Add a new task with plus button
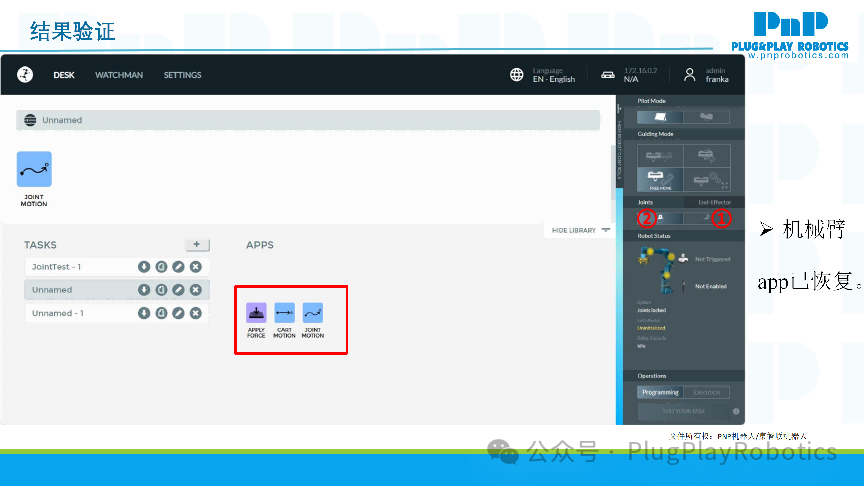 click(197, 244)
